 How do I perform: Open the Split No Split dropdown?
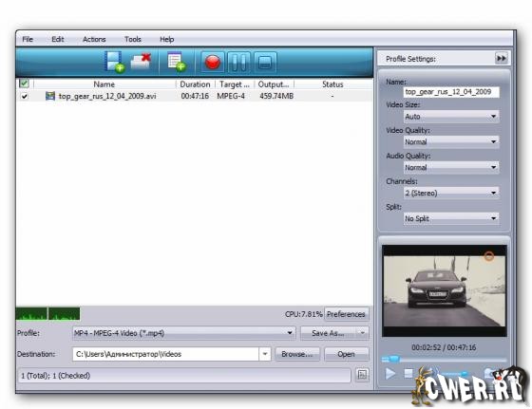coord(451,218)
